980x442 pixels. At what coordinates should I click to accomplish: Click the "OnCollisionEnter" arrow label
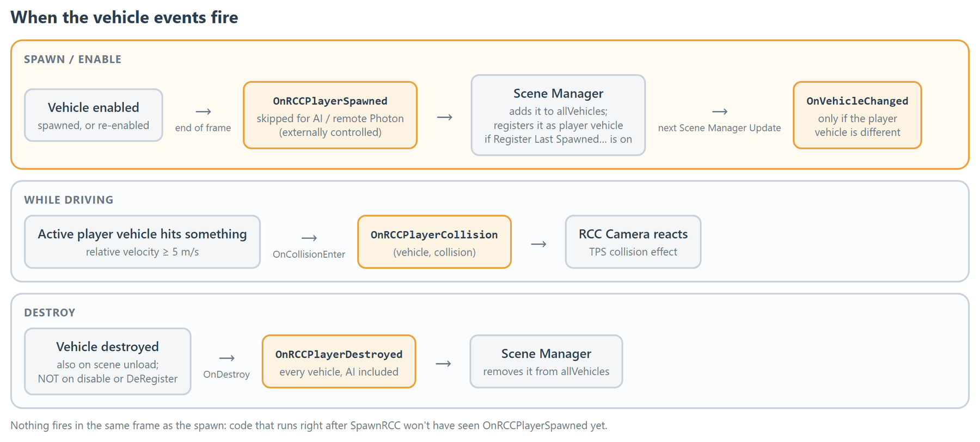309,254
